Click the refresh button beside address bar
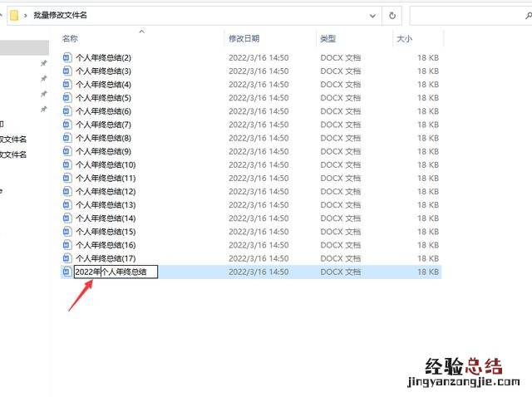 pos(392,15)
